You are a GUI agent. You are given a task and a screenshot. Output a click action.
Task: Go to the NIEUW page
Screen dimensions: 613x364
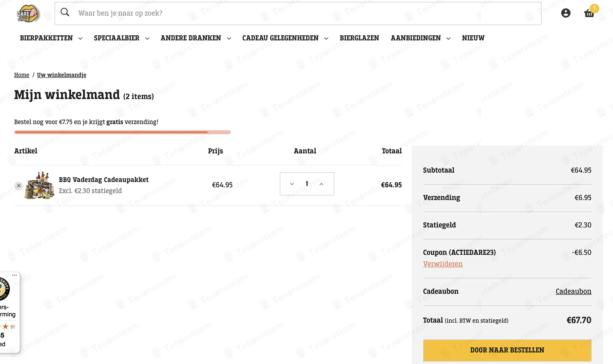473,38
